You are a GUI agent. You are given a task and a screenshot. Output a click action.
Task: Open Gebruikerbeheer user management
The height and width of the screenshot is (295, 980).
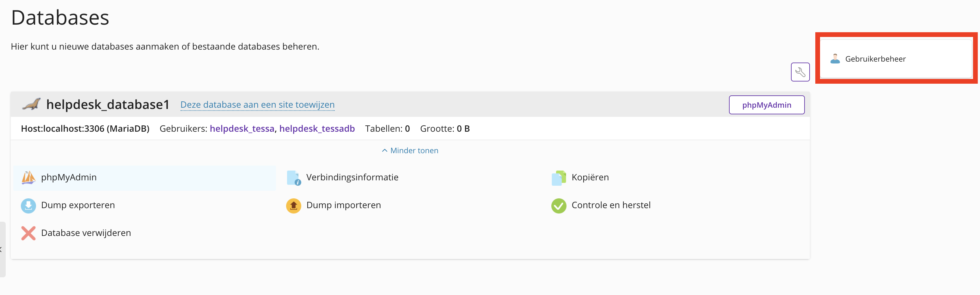point(875,59)
